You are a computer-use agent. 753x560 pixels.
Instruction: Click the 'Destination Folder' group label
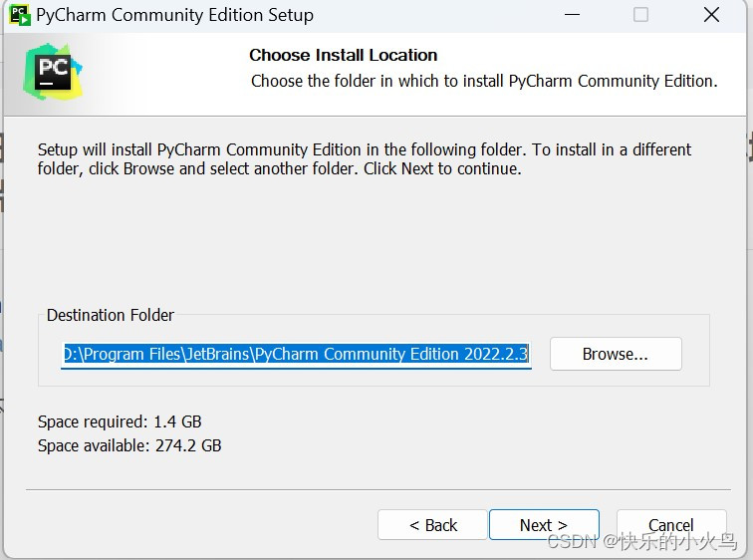[x=110, y=315]
